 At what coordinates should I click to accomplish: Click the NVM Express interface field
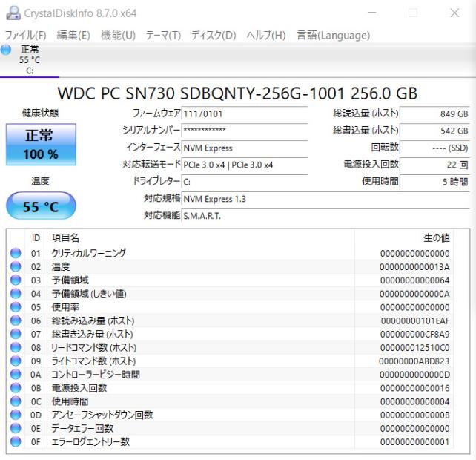click(x=245, y=148)
